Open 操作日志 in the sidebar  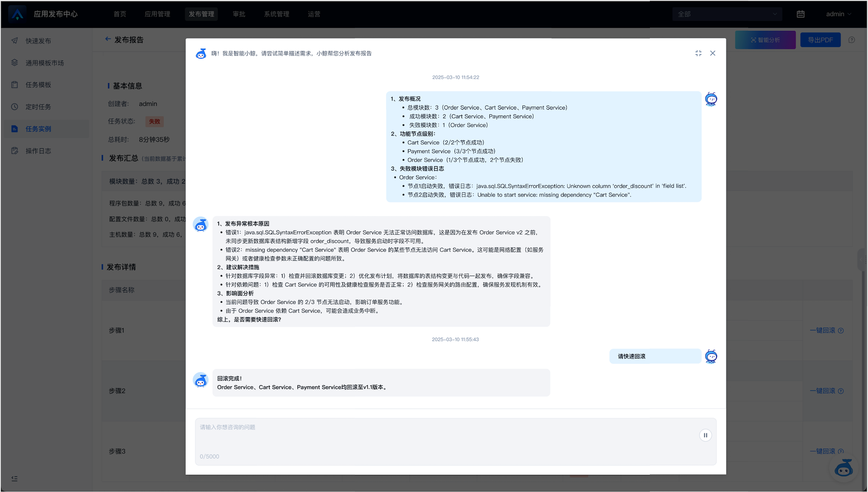(x=38, y=151)
